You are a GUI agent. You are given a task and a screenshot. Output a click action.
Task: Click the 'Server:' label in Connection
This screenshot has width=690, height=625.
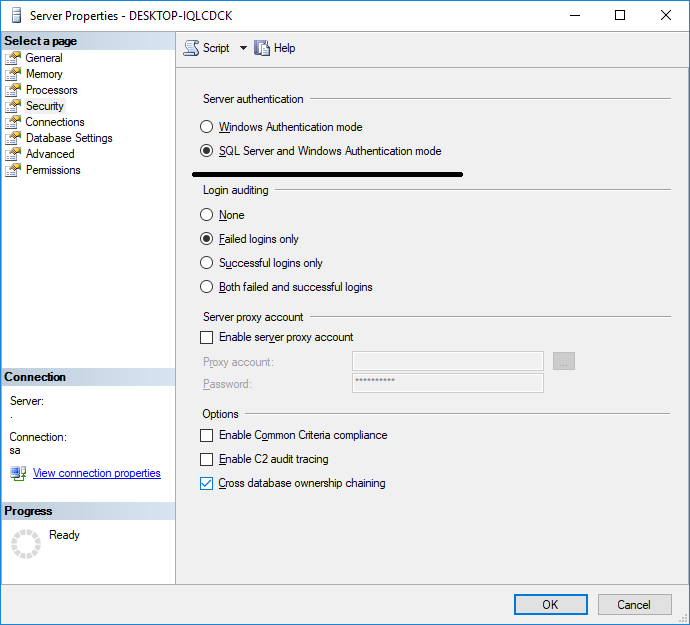[x=27, y=401]
